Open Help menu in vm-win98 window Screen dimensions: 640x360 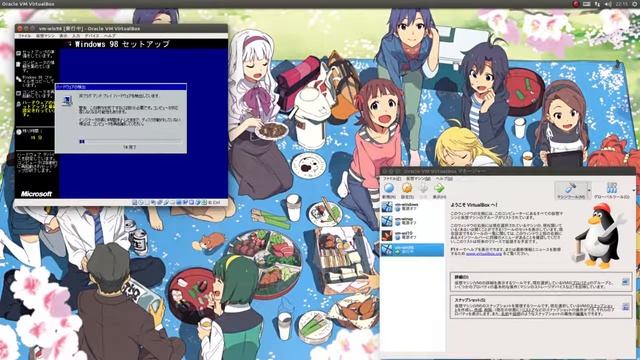click(x=109, y=36)
